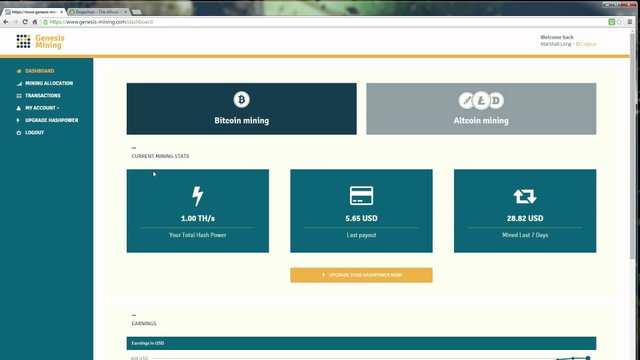640x360 pixels.
Task: Click the Your Total Hash Power label
Action: coord(198,235)
